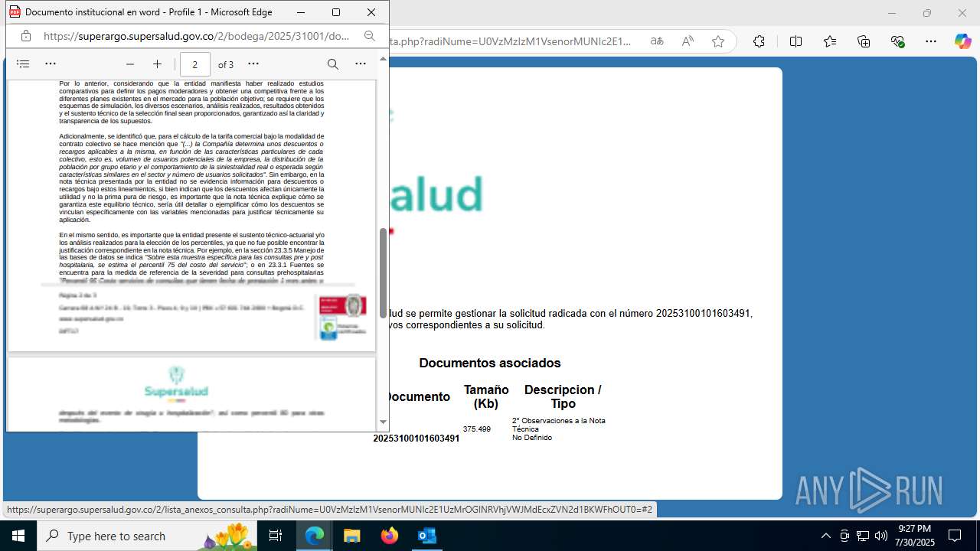Open Firefox from the taskbar
The height and width of the screenshot is (551, 980).
coord(390,536)
